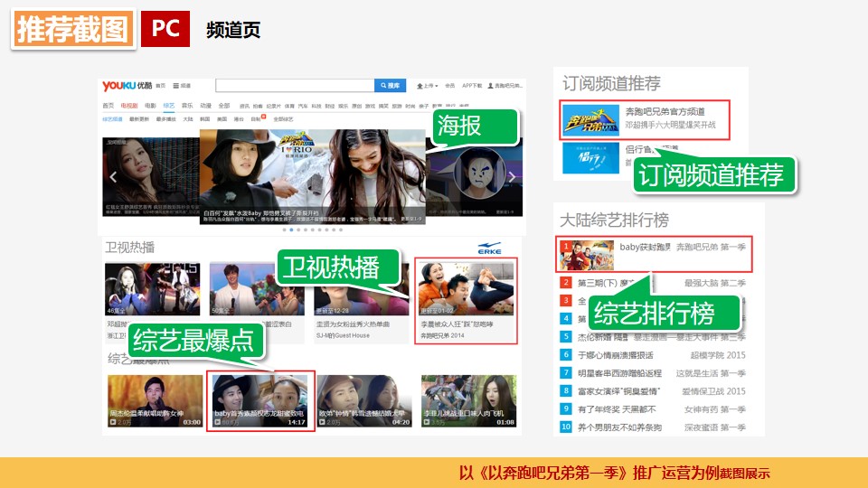Open the 侣行 channel thumbnail

pos(590,157)
